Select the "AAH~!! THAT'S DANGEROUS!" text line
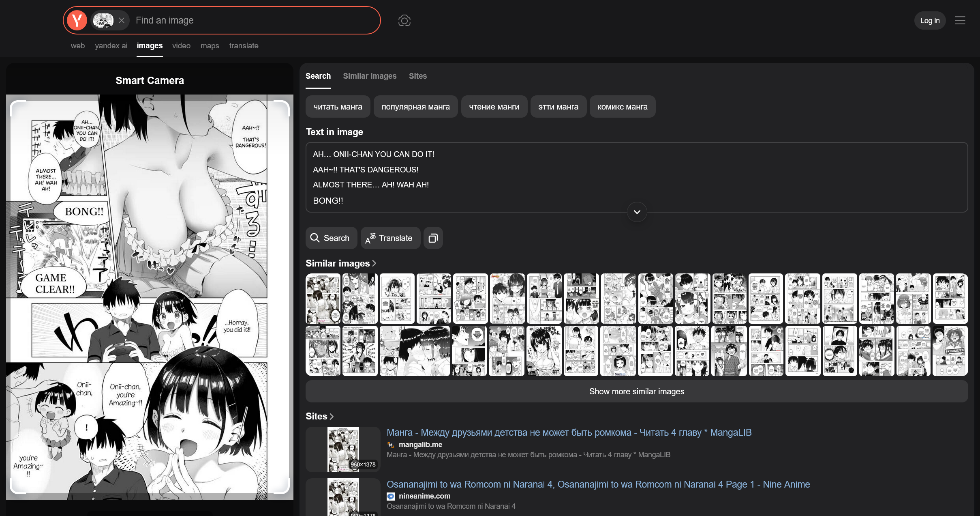 pos(366,170)
